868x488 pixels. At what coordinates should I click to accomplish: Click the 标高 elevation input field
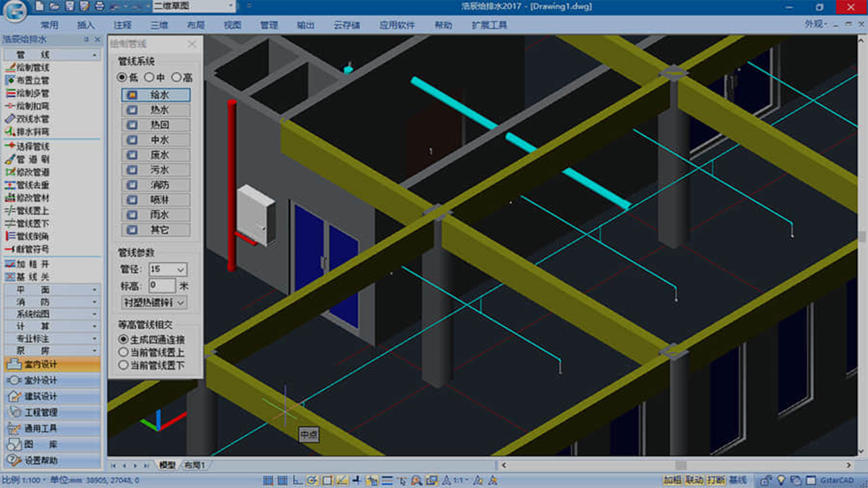162,286
